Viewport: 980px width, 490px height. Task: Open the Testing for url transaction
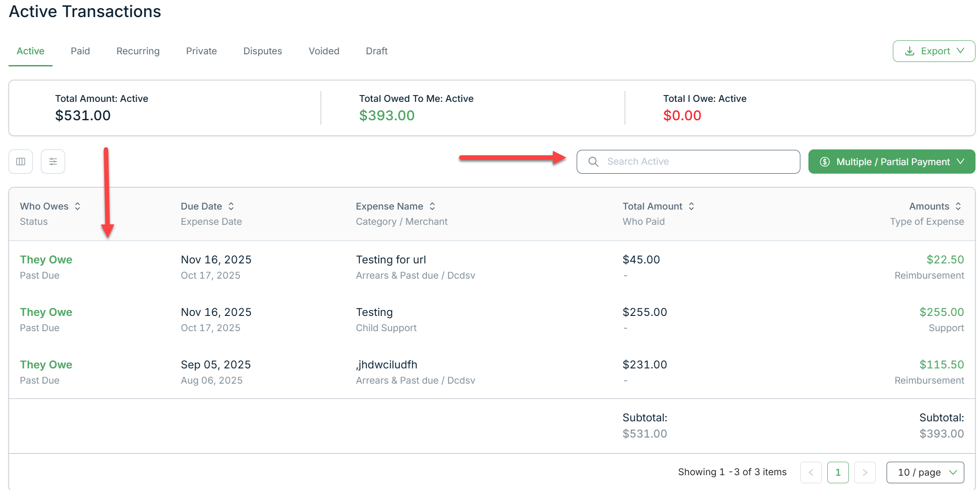point(391,260)
